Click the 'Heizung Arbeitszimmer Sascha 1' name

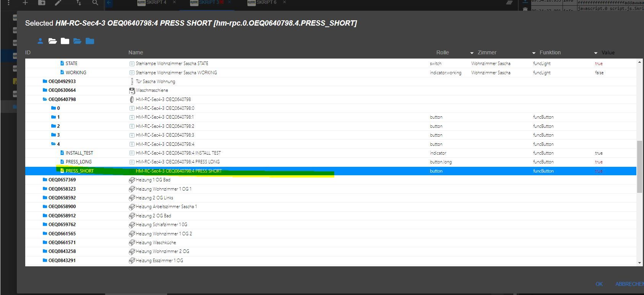pyautogui.click(x=166, y=207)
